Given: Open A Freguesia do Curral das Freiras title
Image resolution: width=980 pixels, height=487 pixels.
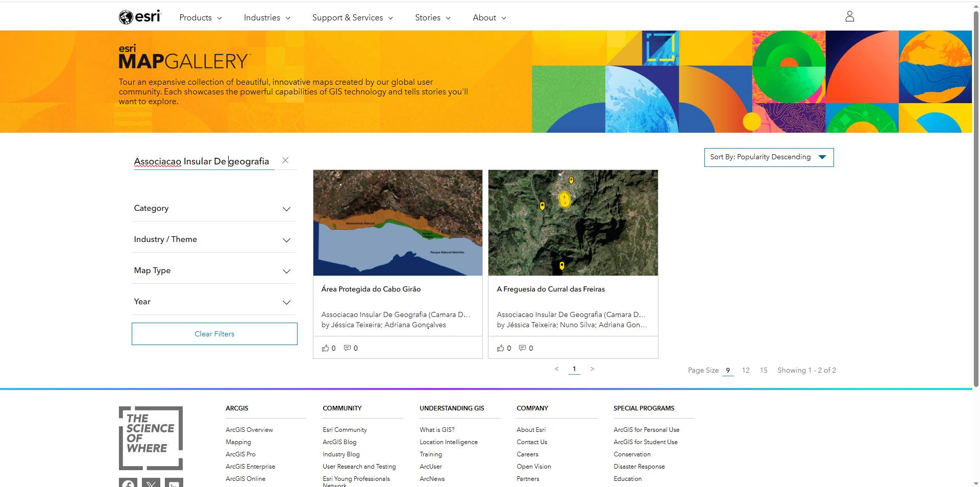Looking at the screenshot, I should coord(551,289).
